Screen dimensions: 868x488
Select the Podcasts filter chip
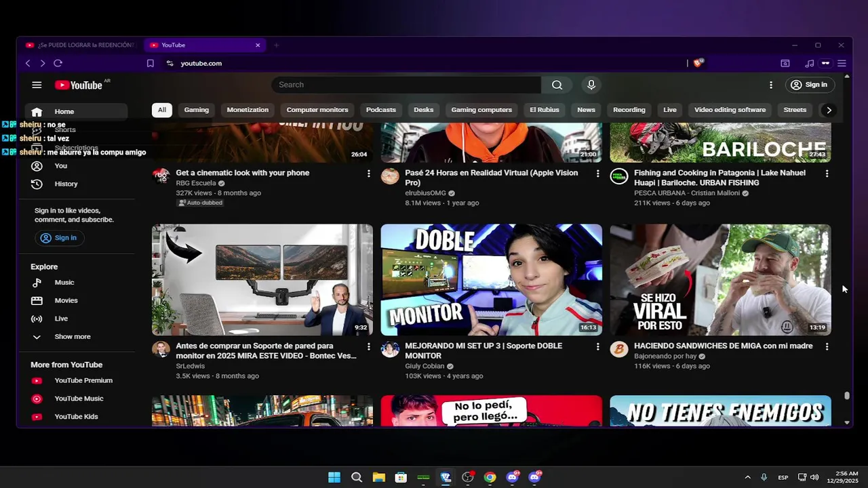coord(381,110)
